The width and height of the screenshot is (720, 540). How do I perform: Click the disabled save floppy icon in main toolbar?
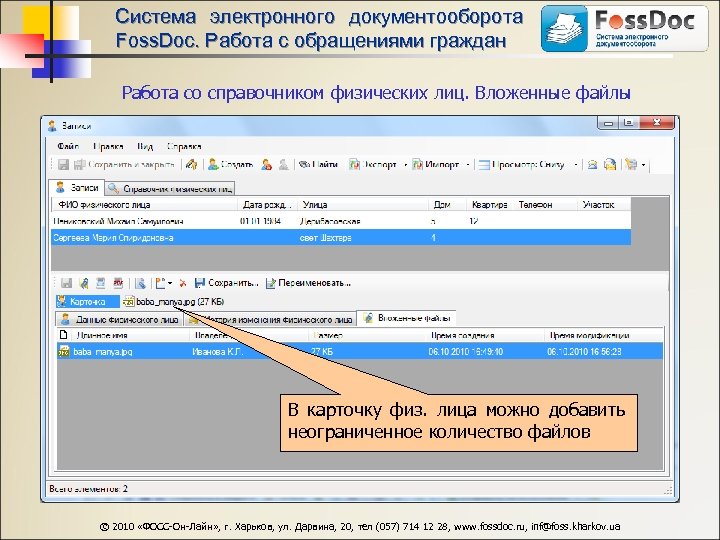click(x=63, y=164)
